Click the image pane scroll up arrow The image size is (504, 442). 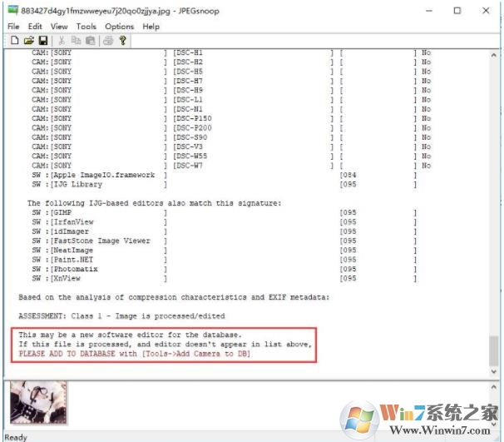(x=493, y=387)
